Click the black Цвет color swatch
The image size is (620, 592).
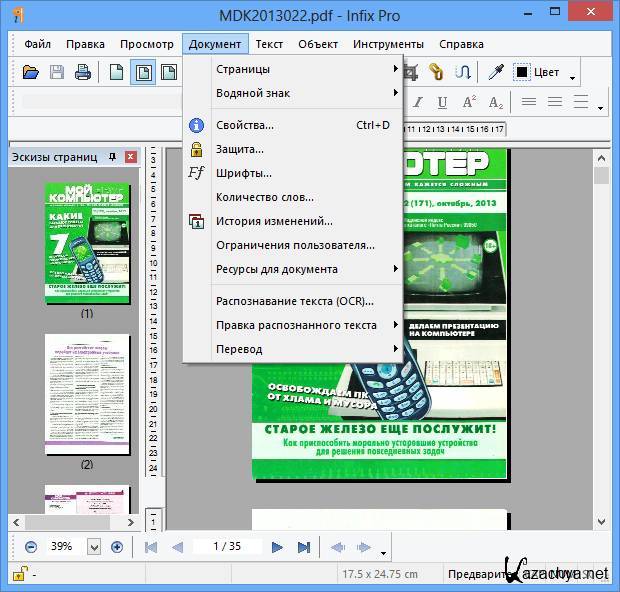[522, 72]
